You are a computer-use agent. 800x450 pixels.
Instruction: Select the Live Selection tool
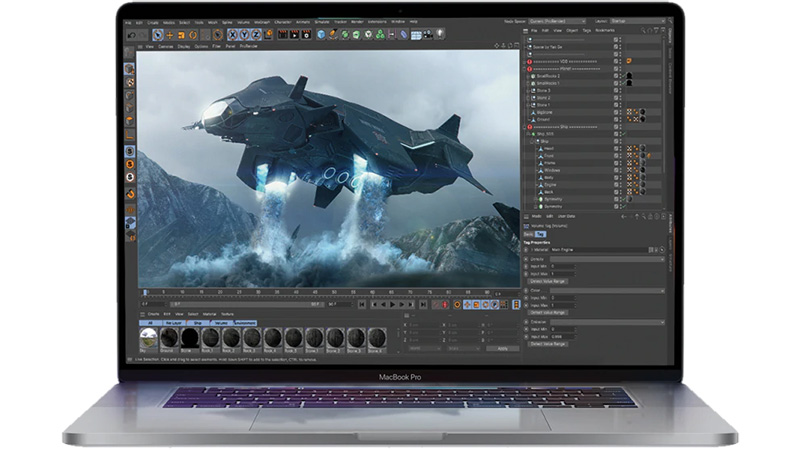tap(158, 35)
